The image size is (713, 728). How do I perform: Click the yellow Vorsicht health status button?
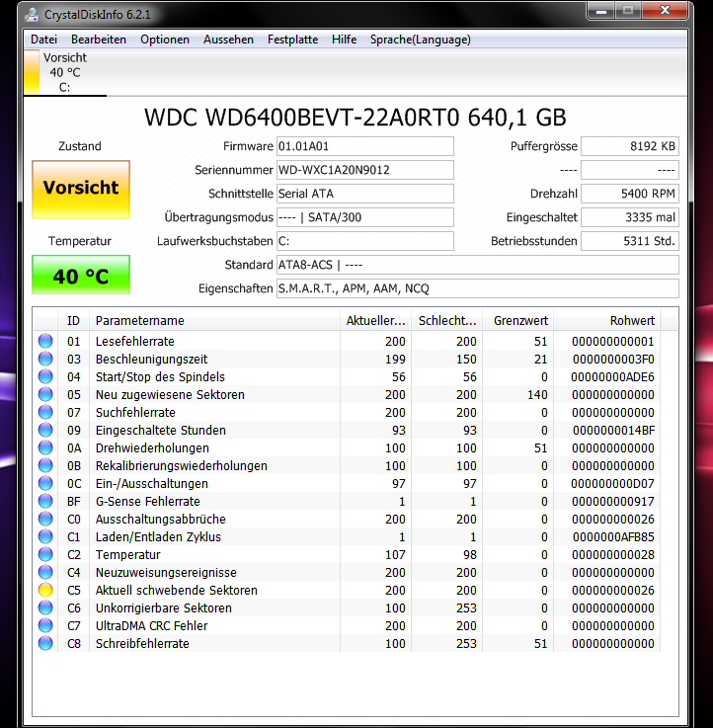click(x=81, y=190)
